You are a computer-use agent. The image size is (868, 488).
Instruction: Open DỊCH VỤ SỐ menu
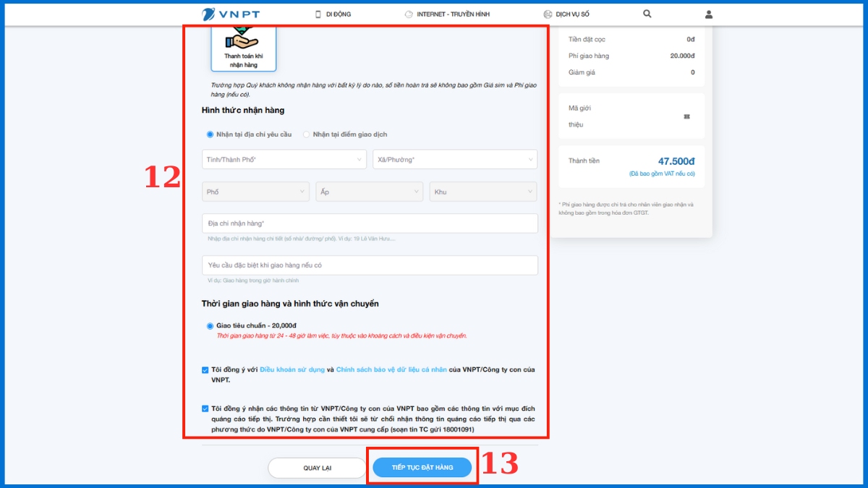click(573, 14)
